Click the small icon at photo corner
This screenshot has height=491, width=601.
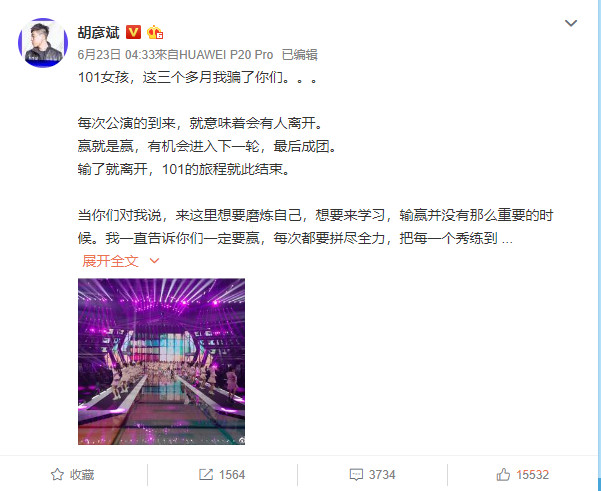[241, 441]
